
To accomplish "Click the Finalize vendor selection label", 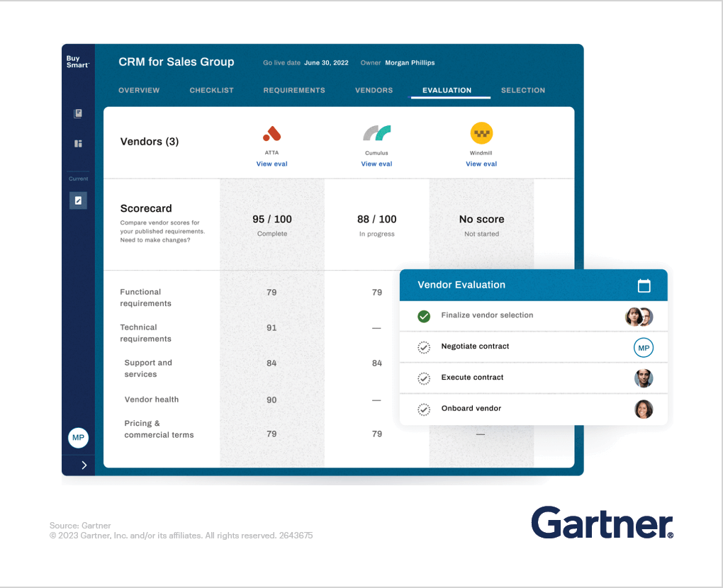I will pos(487,315).
